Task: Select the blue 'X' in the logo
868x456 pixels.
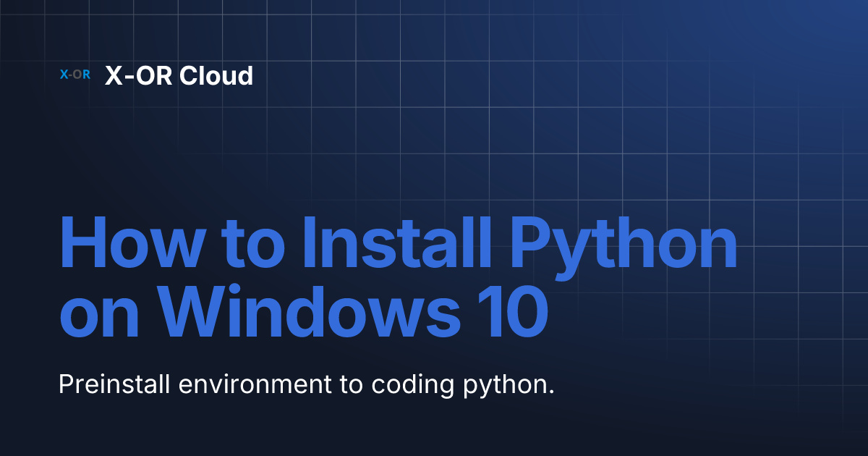Action: point(64,74)
